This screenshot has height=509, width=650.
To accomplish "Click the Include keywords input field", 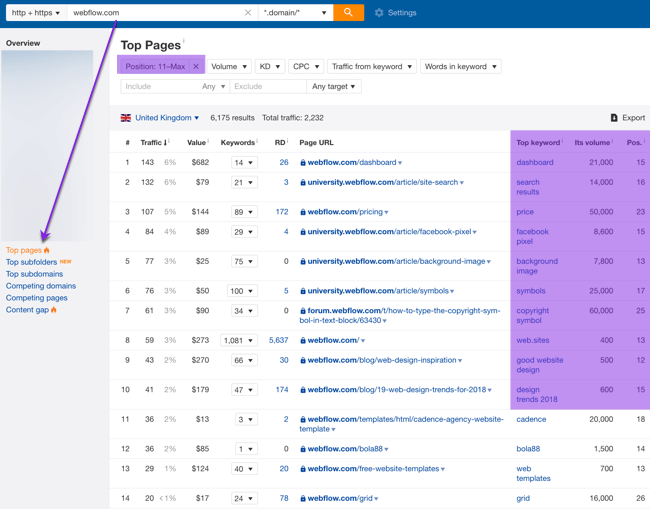I will [158, 87].
